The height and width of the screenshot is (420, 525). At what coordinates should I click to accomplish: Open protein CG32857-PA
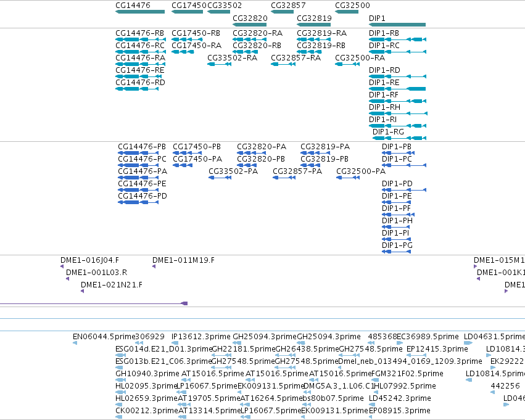tap(297, 171)
